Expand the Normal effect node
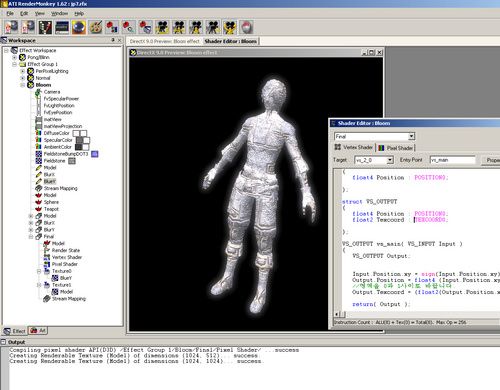Screen dimensions: 500x390 [23, 78]
